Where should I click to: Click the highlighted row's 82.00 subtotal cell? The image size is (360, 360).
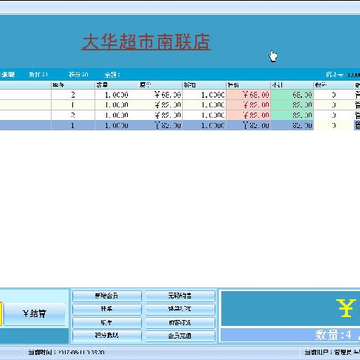pos(292,125)
